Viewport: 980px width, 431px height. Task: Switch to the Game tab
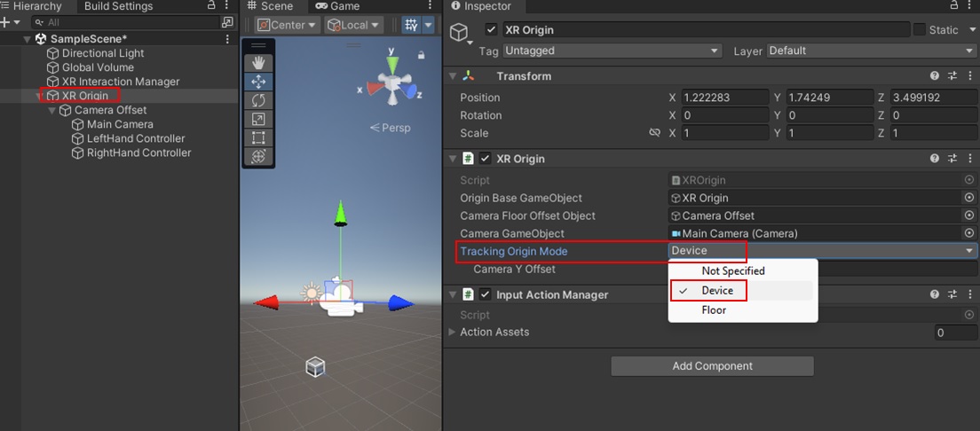pos(338,6)
